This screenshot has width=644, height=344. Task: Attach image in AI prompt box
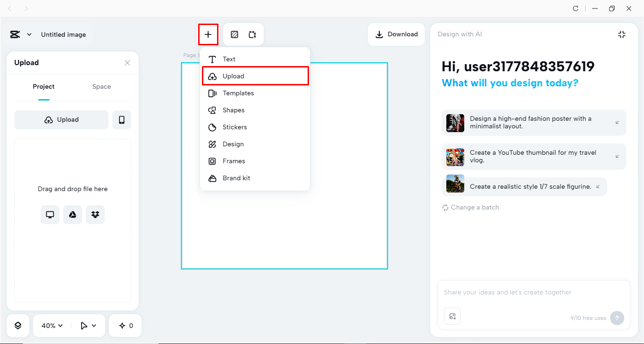point(452,316)
